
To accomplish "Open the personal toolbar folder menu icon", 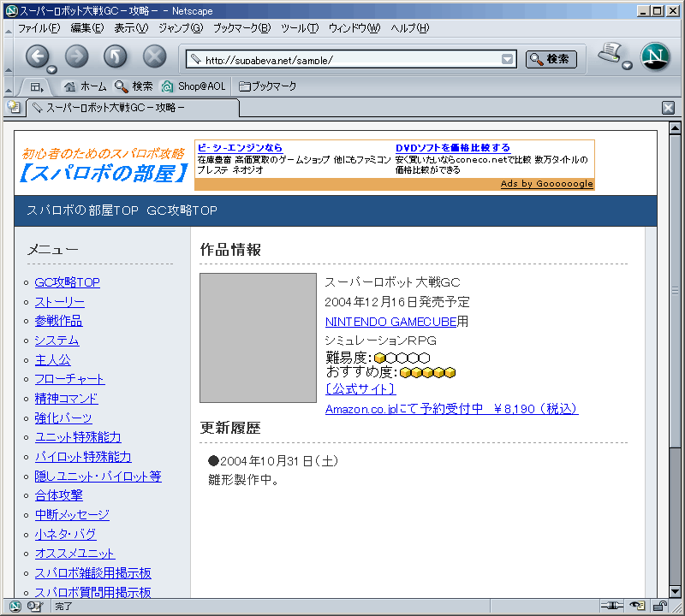I will (x=37, y=87).
